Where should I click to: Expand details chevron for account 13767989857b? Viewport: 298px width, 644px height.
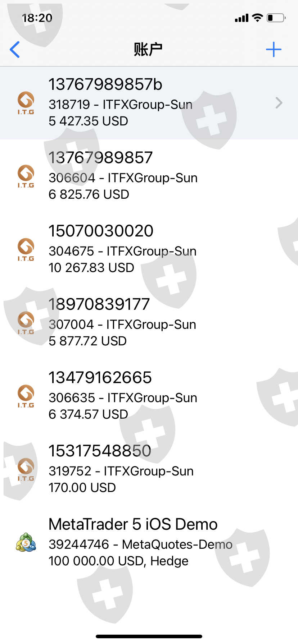click(279, 103)
